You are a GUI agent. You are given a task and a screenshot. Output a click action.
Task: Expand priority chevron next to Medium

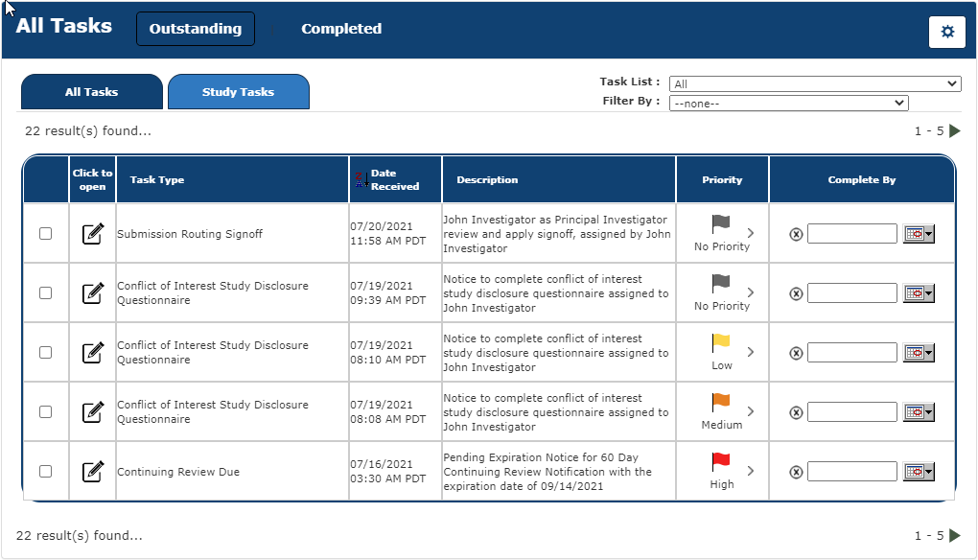point(751,411)
